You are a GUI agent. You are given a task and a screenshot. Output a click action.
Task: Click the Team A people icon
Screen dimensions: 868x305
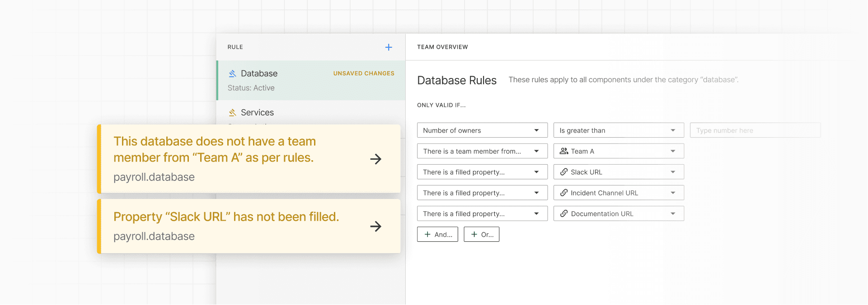click(x=564, y=151)
